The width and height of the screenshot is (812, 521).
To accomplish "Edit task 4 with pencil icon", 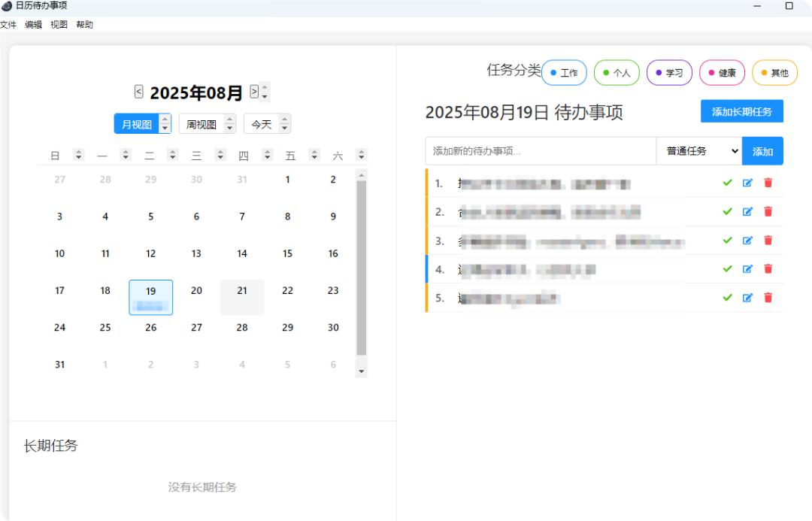I will coord(747,269).
